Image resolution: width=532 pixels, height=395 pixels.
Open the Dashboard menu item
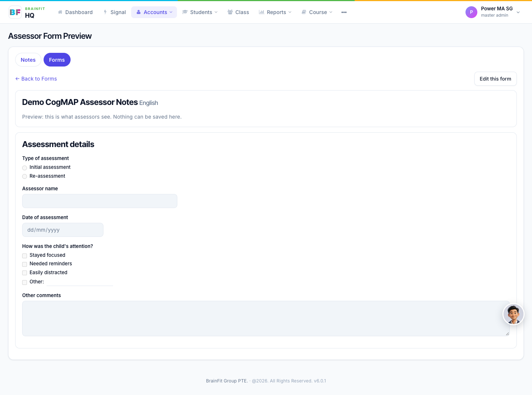click(x=75, y=12)
